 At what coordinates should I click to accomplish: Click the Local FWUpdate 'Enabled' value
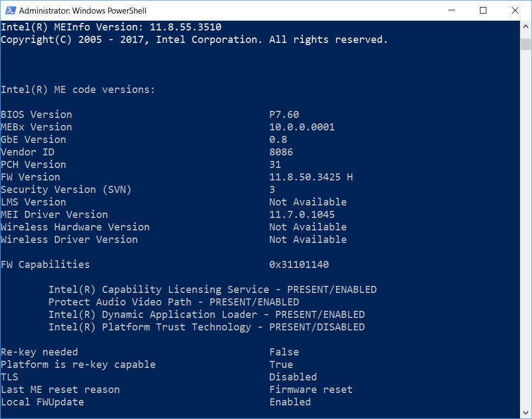pos(290,402)
